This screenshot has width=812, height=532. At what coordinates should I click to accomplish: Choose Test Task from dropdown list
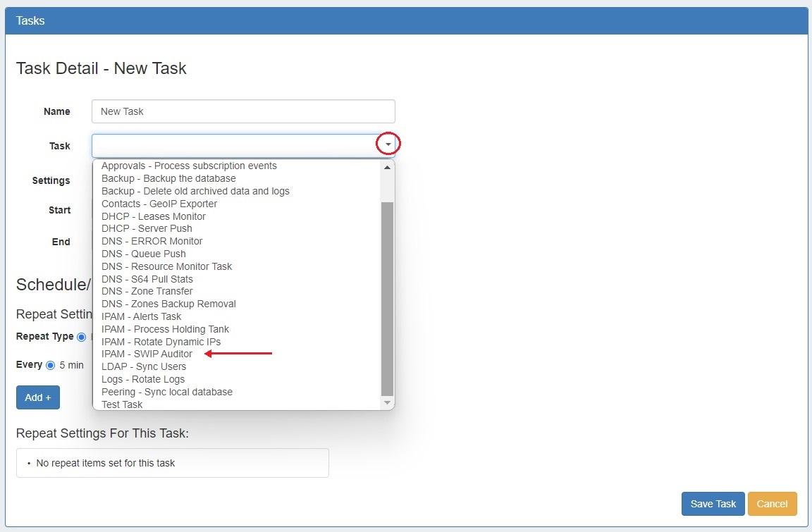[x=122, y=404]
